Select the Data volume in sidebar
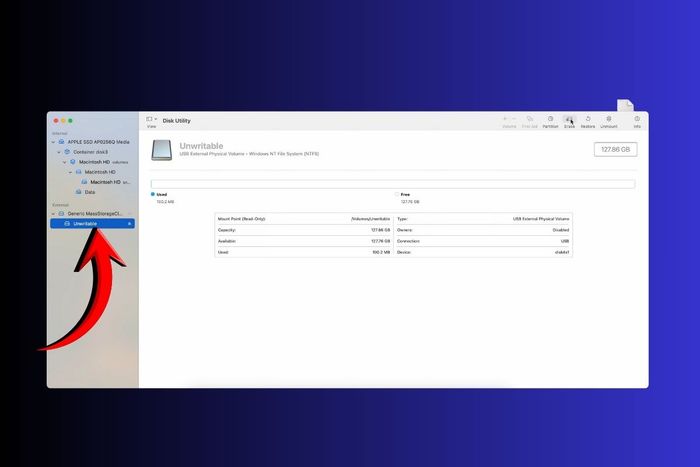Screen dimensions: 700x467 90,192
